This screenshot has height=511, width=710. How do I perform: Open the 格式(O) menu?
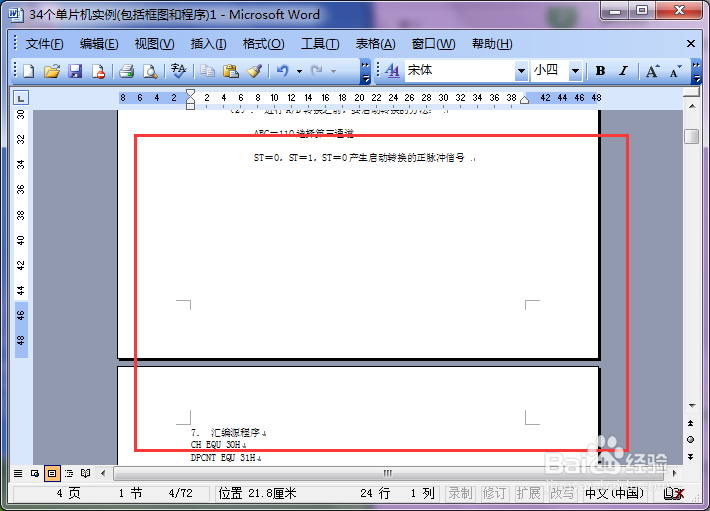[263, 44]
